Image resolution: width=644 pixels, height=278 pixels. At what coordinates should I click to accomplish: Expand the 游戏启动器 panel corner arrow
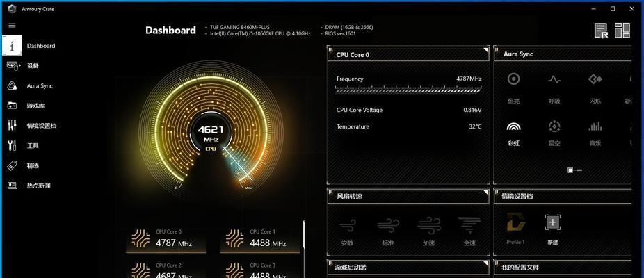tap(486, 263)
